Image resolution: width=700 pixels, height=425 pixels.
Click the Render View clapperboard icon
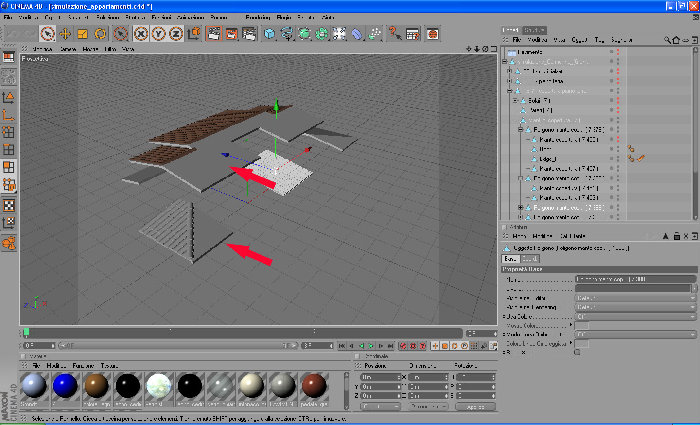(x=214, y=34)
